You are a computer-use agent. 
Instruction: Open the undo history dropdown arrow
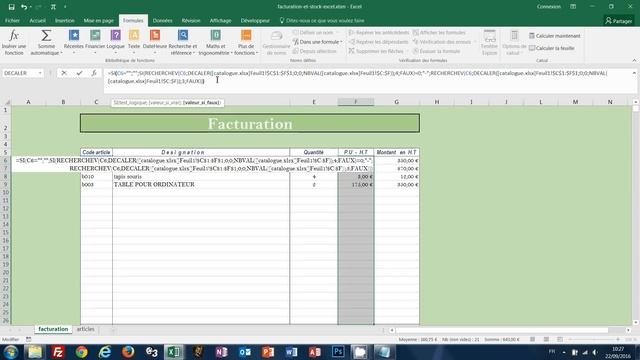[x=31, y=7]
